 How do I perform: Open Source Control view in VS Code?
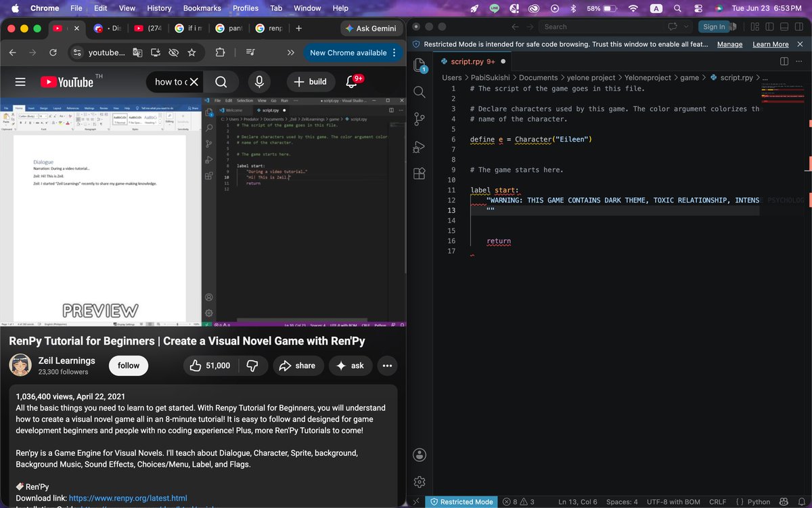(x=419, y=119)
